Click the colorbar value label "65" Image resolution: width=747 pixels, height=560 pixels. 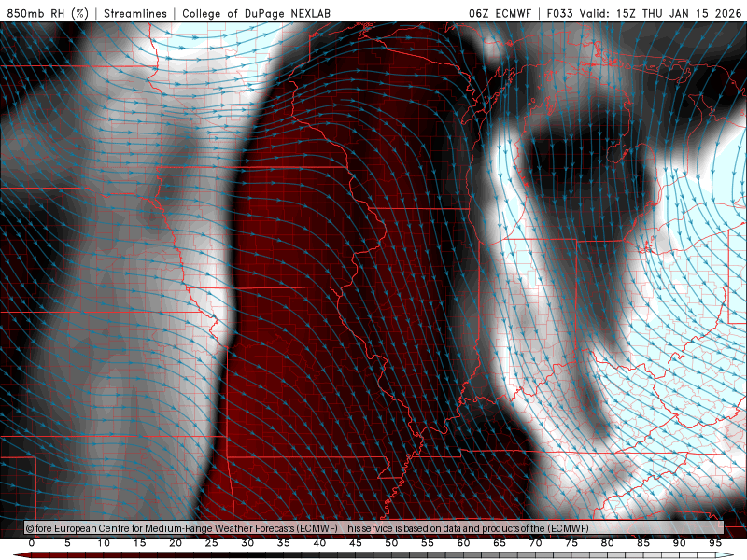[500, 543]
